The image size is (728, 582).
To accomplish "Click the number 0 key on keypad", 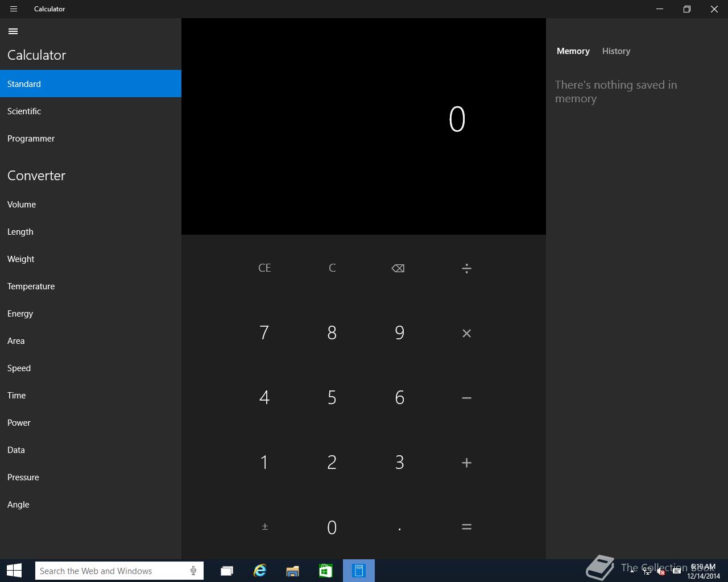I will click(x=332, y=527).
